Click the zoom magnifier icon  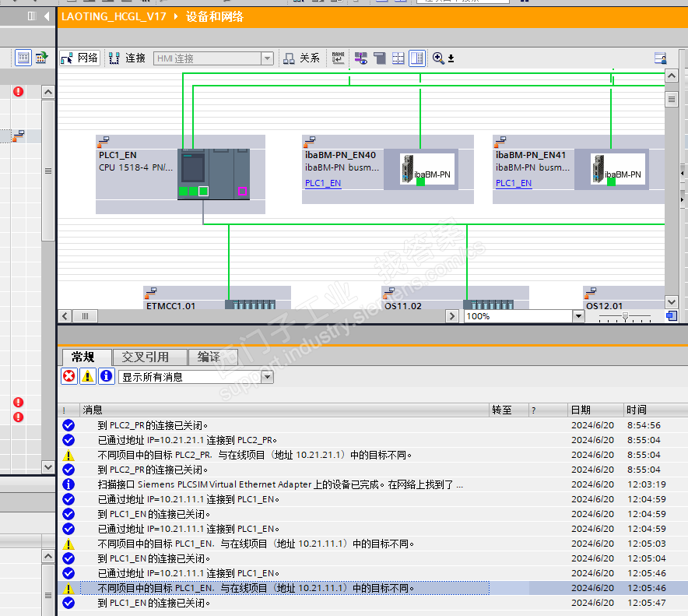pos(438,58)
